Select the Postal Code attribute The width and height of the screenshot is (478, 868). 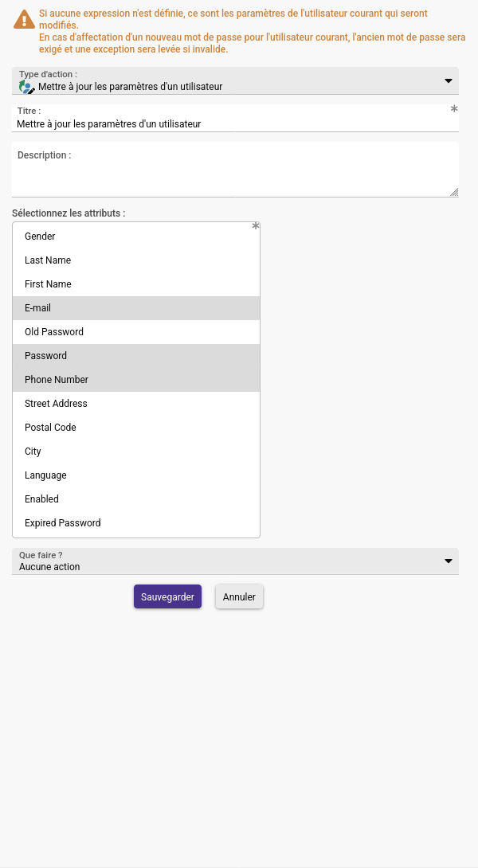pyautogui.click(x=135, y=428)
